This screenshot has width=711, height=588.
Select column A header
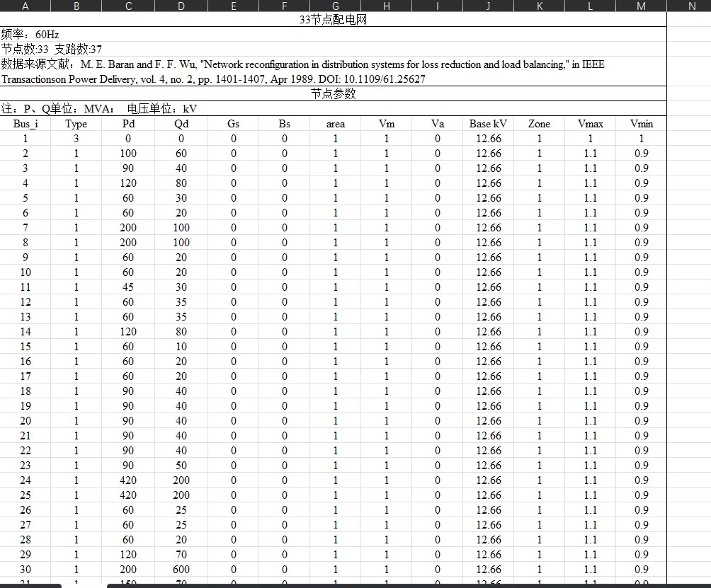pyautogui.click(x=25, y=6)
